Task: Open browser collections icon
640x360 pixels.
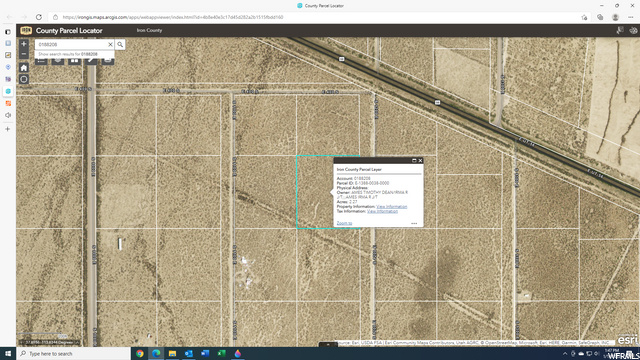Action: pos(600,17)
